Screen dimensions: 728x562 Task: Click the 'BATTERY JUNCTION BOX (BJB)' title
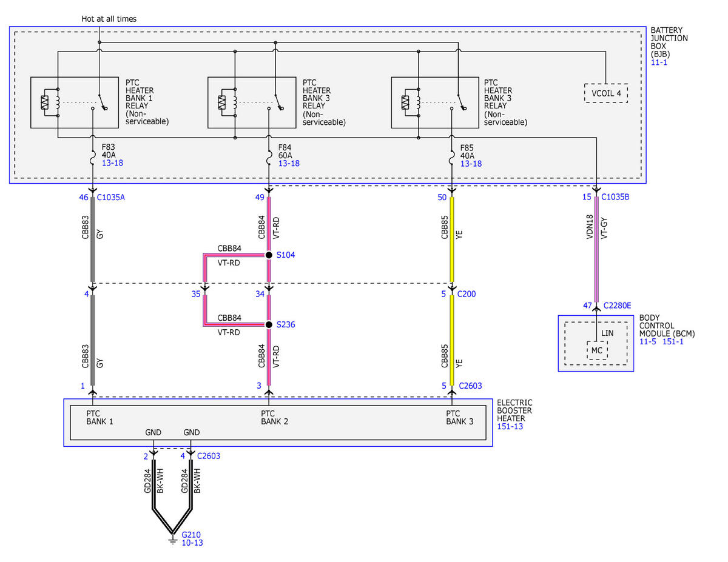pos(669,42)
